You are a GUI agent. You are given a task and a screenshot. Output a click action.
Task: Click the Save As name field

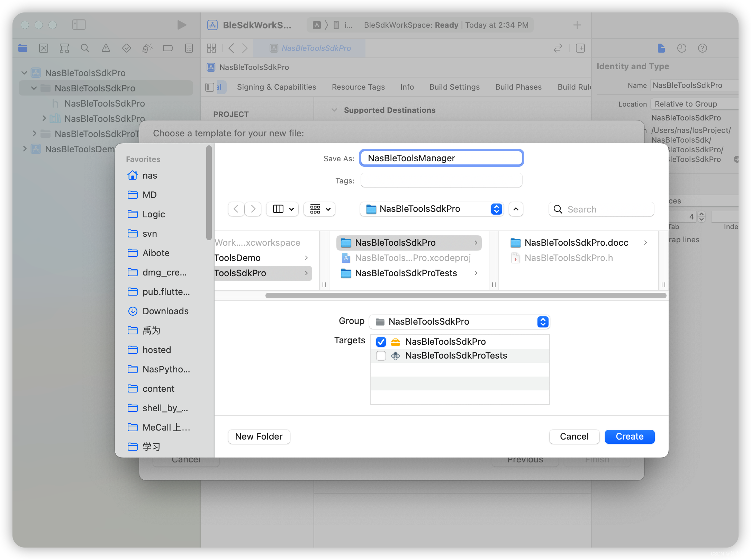(441, 158)
